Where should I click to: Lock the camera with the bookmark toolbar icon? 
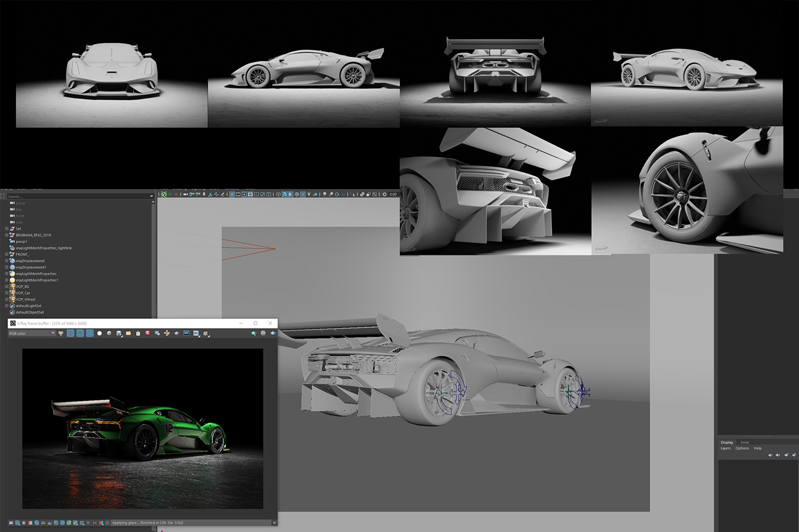(x=204, y=194)
